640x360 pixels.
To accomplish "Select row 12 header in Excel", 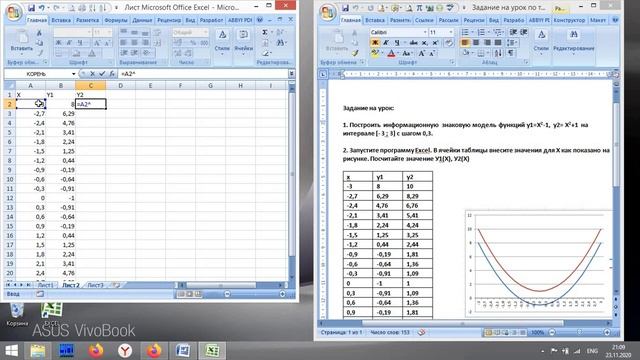I will click(9, 198).
